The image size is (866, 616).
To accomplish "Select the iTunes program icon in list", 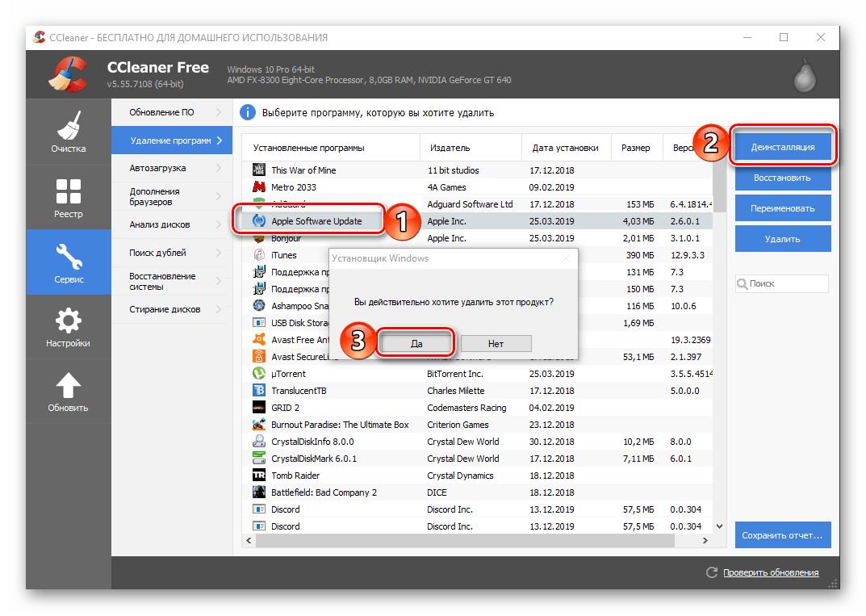I will (259, 255).
